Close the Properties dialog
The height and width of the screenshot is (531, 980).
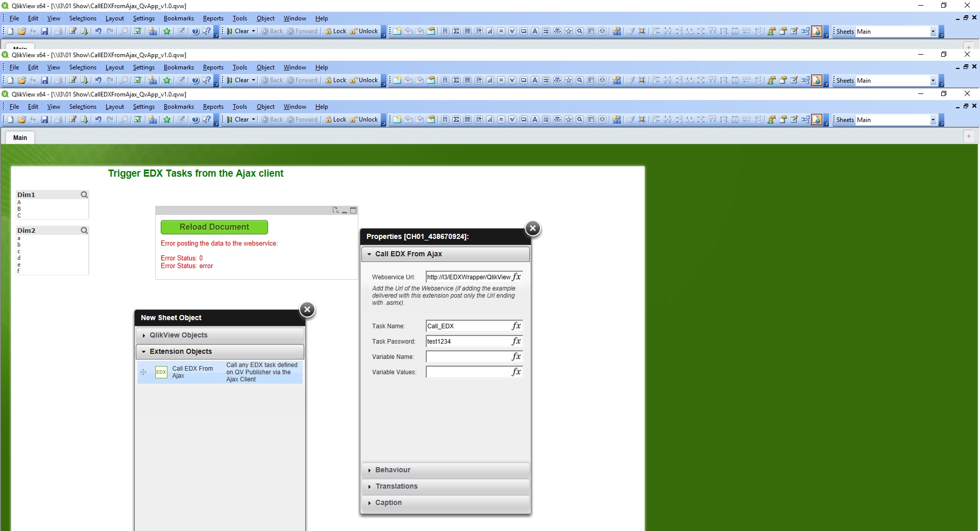[533, 228]
